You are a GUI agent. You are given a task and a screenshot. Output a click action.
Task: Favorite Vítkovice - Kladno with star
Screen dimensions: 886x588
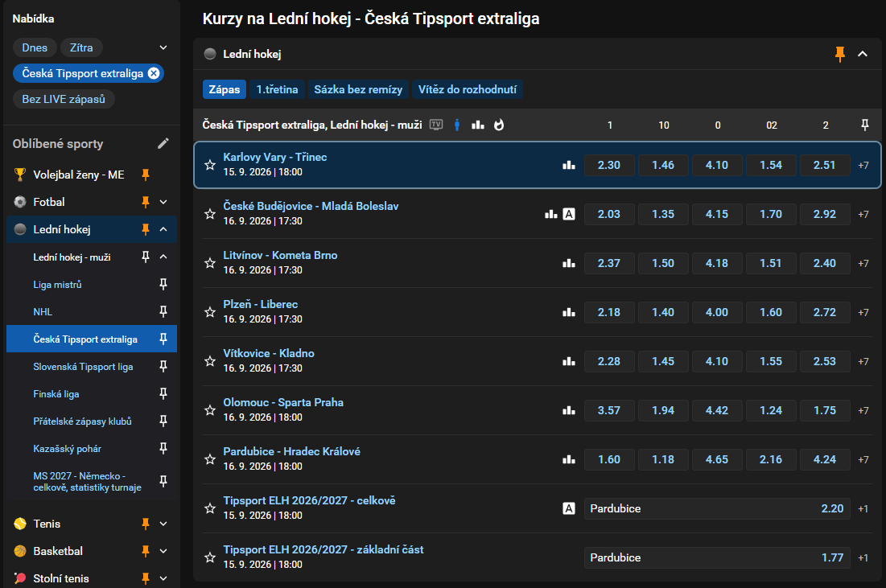click(210, 361)
